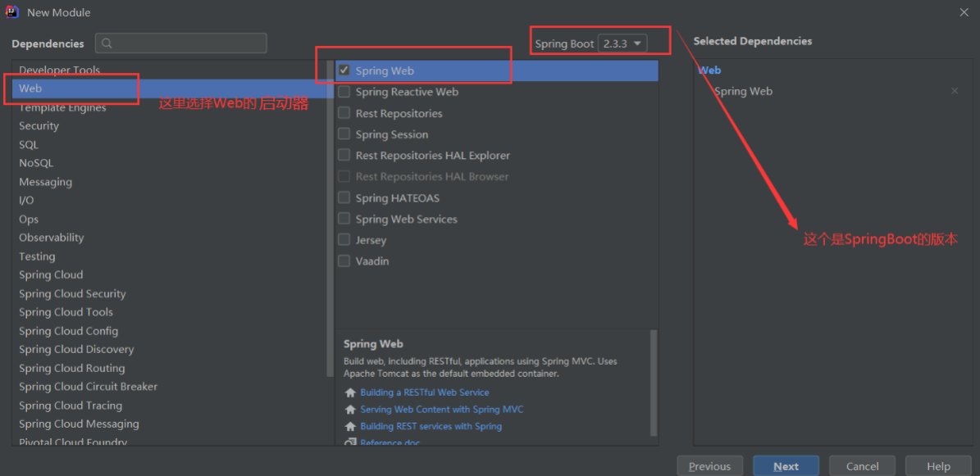980x476 pixels.
Task: Focus the Dependencies search field
Action: [181, 43]
